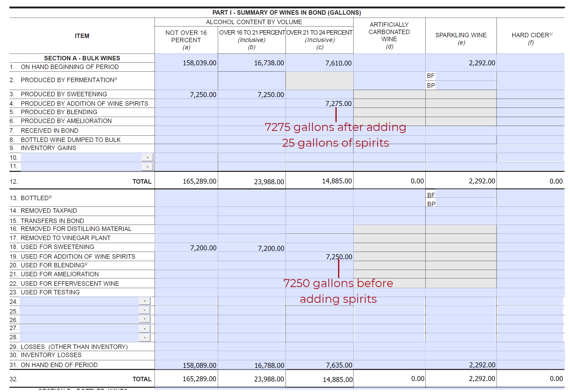The image size is (570, 392).
Task: Click the BP sparkling wine field in Produced by Fermentation
Action: [x=466, y=85]
